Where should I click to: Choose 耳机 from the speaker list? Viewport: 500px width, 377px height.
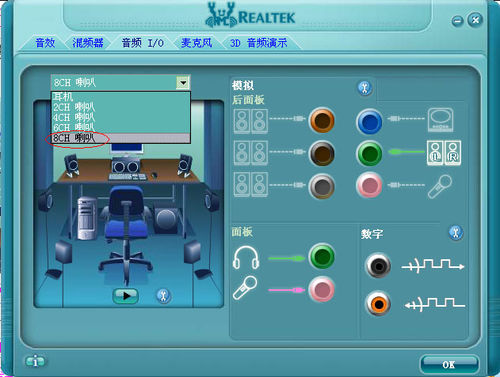[x=121, y=97]
